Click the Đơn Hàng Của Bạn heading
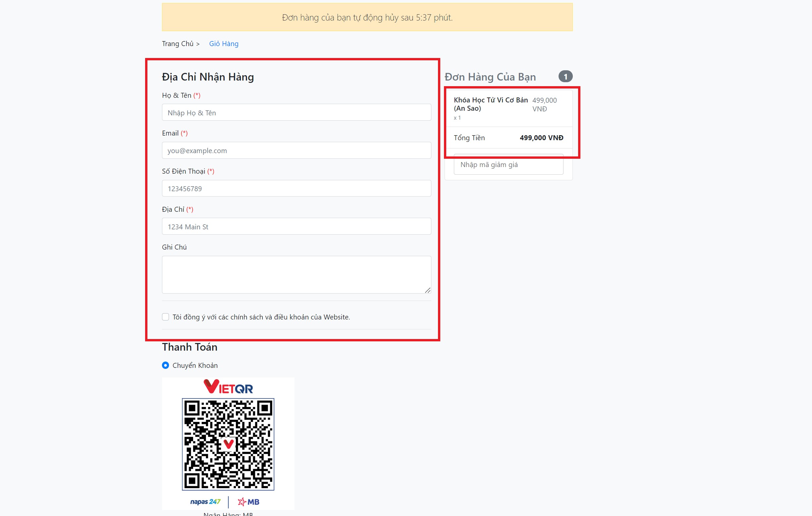 (x=490, y=77)
